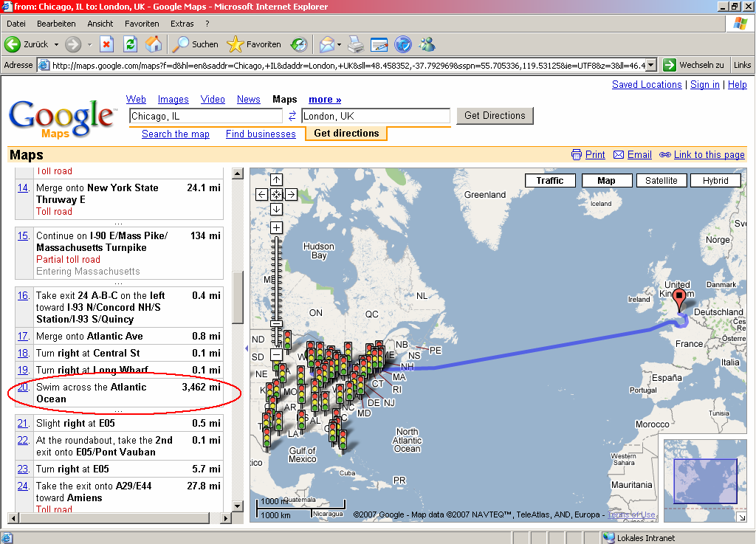Click the scroll down arrow of directions list
756x544 pixels.
point(238,506)
